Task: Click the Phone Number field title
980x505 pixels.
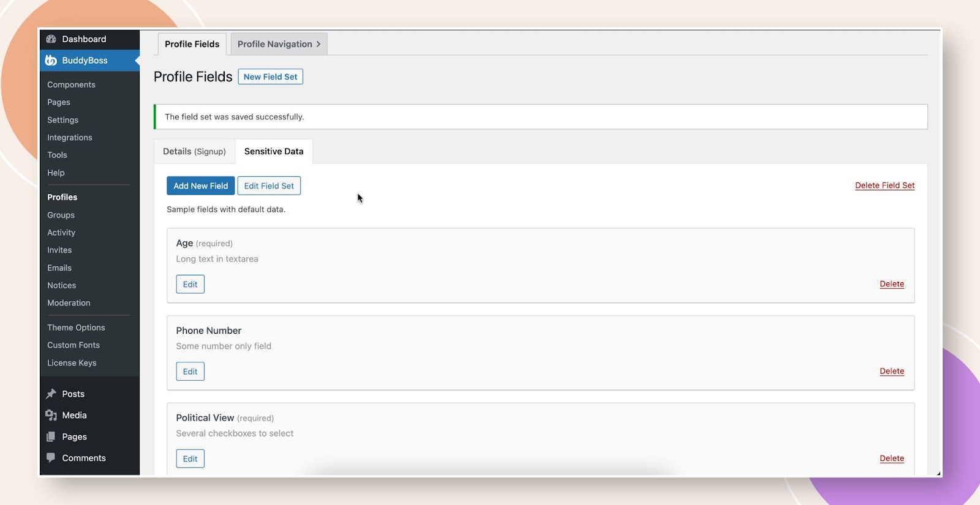Action: 209,331
